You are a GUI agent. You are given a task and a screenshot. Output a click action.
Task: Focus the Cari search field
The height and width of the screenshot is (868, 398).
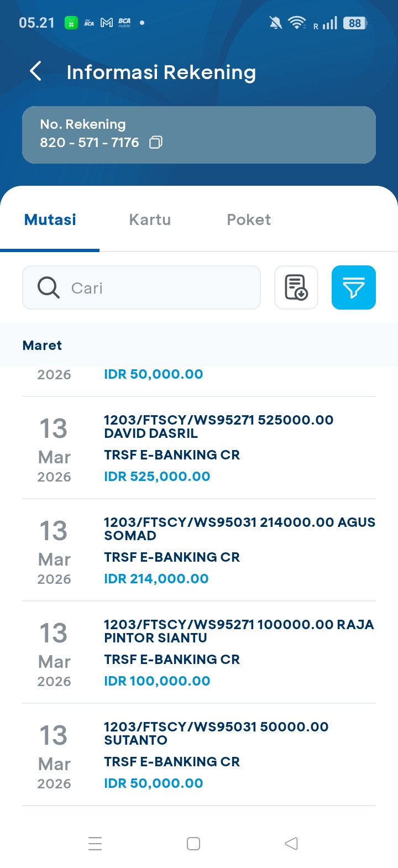click(142, 287)
